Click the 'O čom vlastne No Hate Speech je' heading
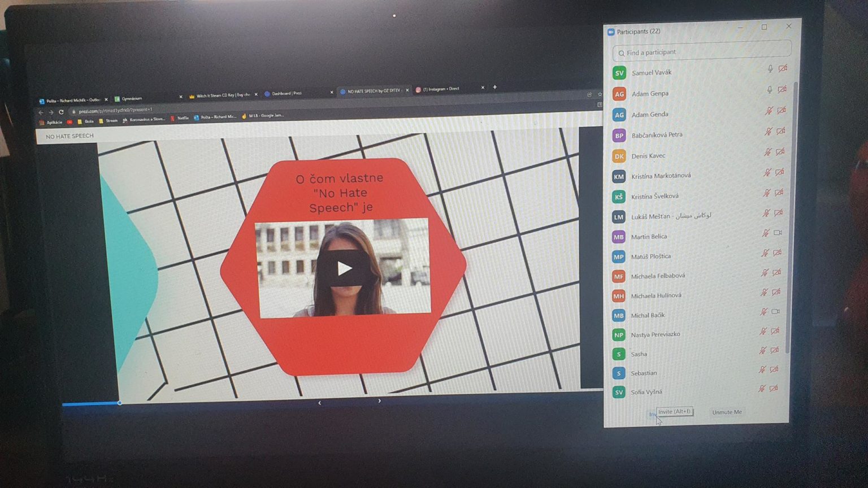The image size is (868, 488). pos(340,193)
